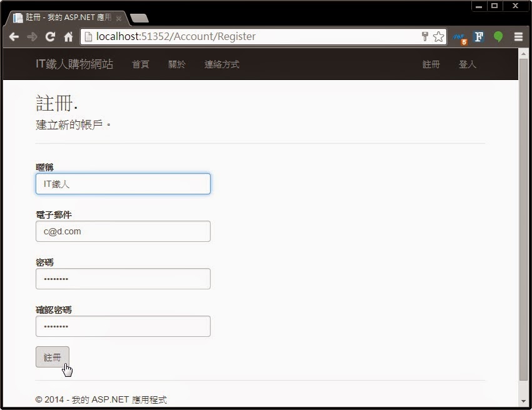This screenshot has width=532, height=410.
Task: Maximize the browser window
Action: [494, 6]
